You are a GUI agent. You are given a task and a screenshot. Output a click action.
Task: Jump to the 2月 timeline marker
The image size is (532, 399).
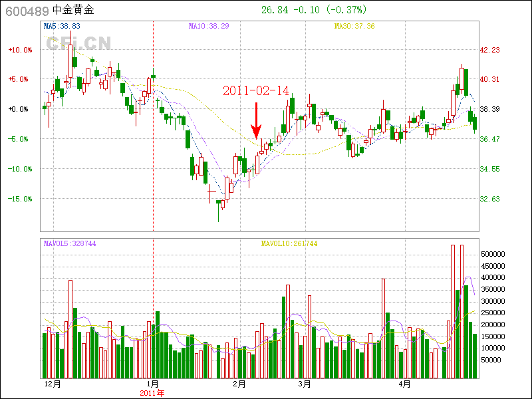tap(239, 384)
